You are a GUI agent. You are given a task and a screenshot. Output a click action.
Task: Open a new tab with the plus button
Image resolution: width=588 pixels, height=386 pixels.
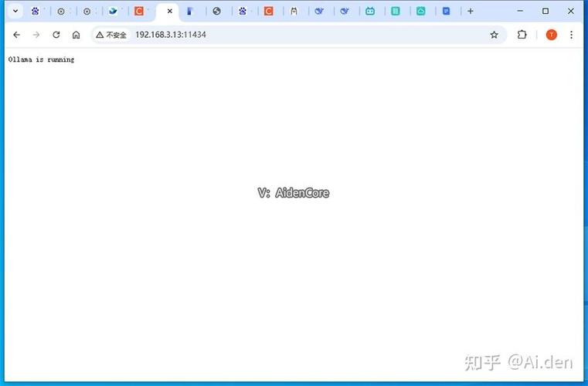coord(471,12)
